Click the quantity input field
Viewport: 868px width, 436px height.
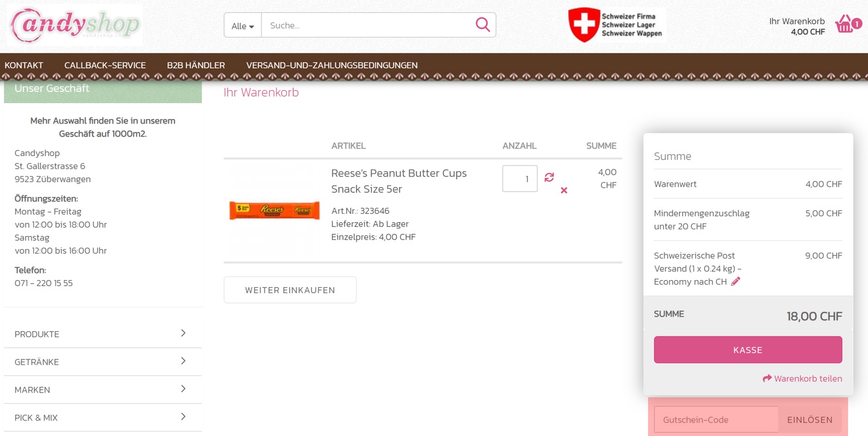tap(520, 179)
